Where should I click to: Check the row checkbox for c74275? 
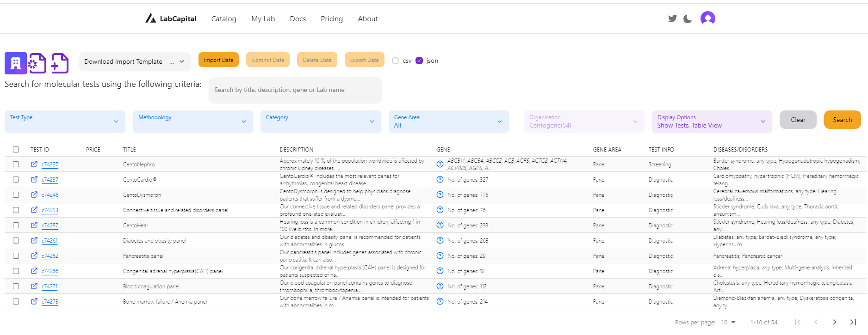16,301
